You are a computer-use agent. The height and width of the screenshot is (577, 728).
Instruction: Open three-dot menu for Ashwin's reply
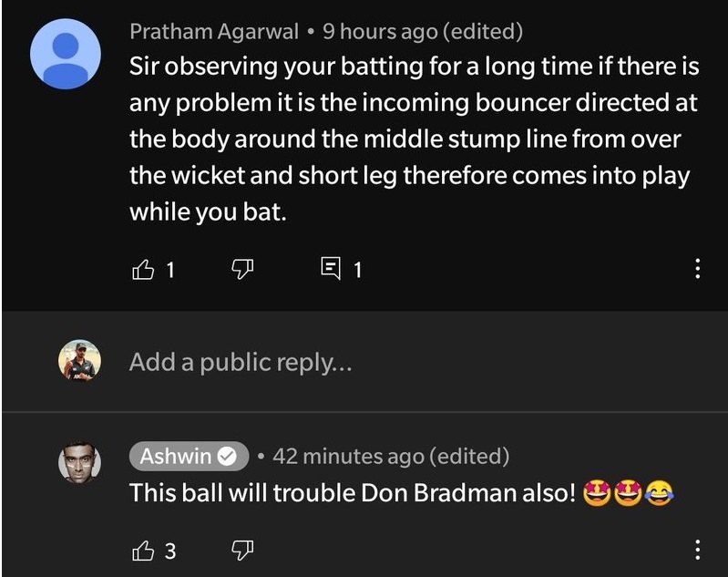click(697, 551)
